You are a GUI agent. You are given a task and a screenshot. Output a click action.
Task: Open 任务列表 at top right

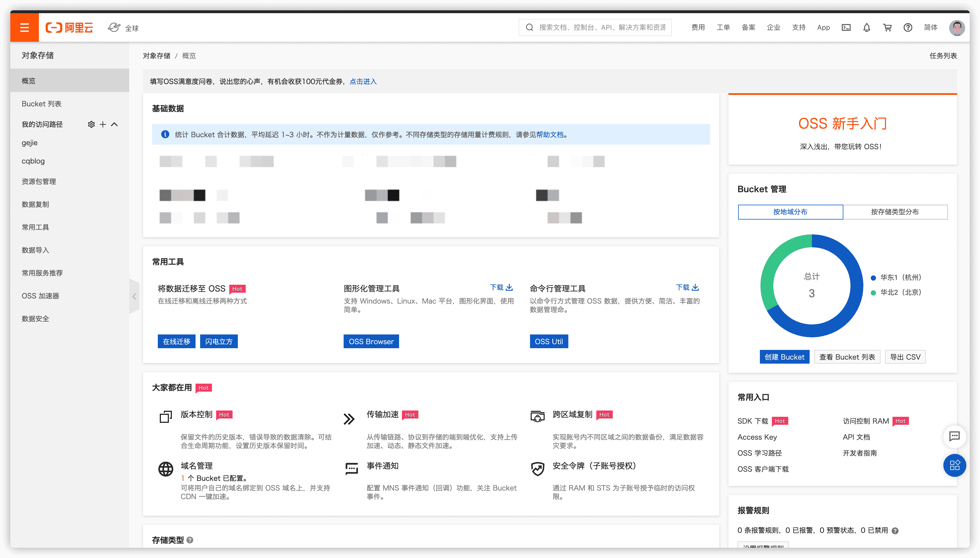coord(943,55)
